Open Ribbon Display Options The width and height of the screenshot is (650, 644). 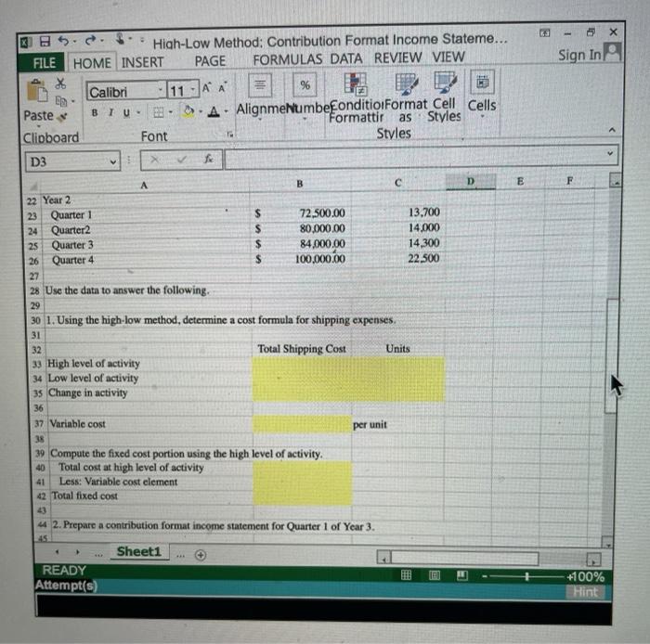tap(544, 32)
